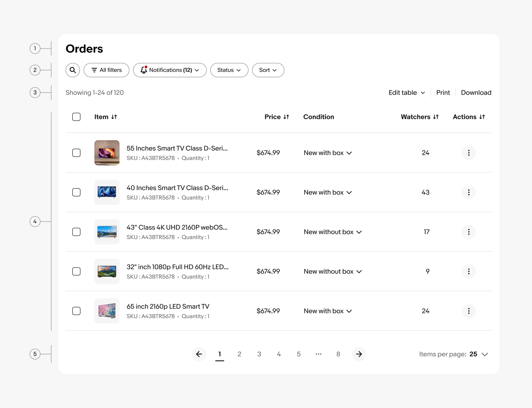Go to previous page with left arrow
The width and height of the screenshot is (532, 408).
[x=199, y=354]
